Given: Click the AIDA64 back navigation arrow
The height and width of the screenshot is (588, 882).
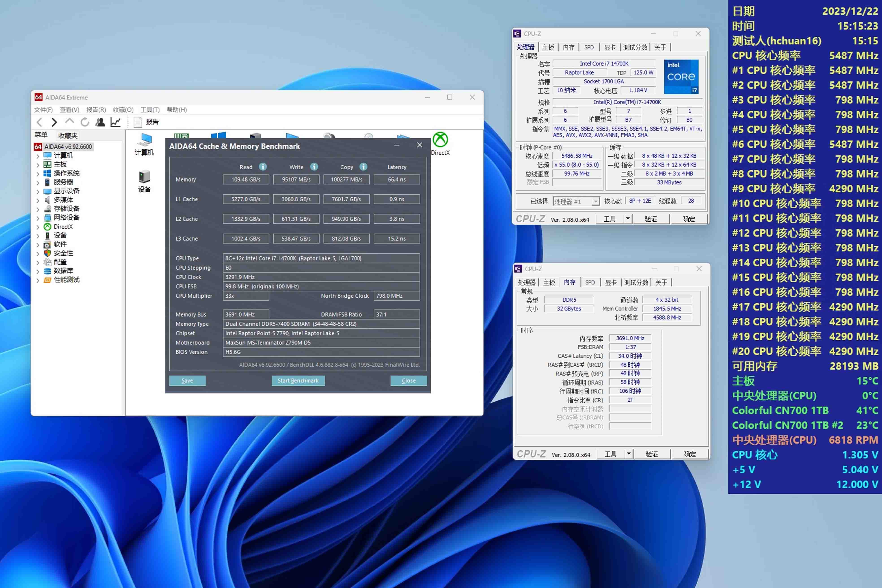Looking at the screenshot, I should pos(39,122).
